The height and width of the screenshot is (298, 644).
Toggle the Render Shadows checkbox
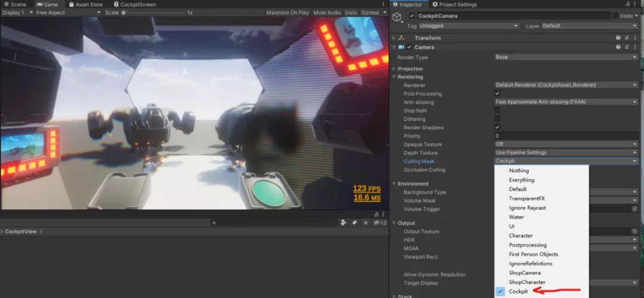coord(497,127)
